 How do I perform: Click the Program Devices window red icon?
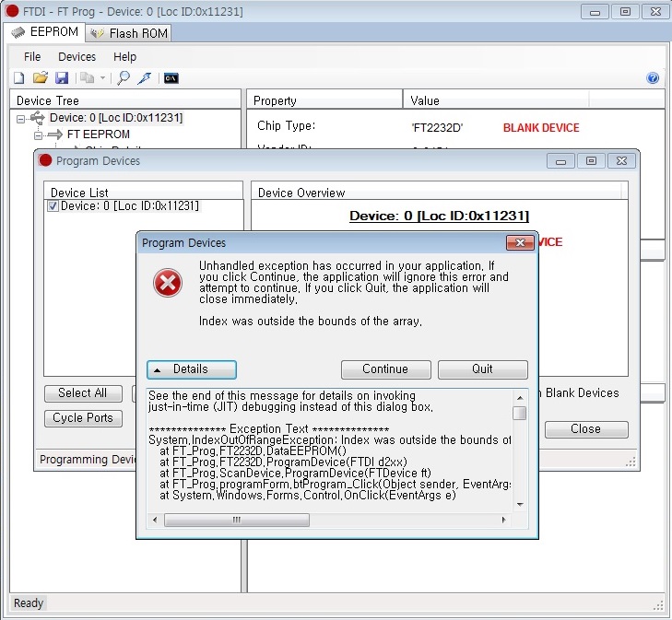click(x=45, y=160)
